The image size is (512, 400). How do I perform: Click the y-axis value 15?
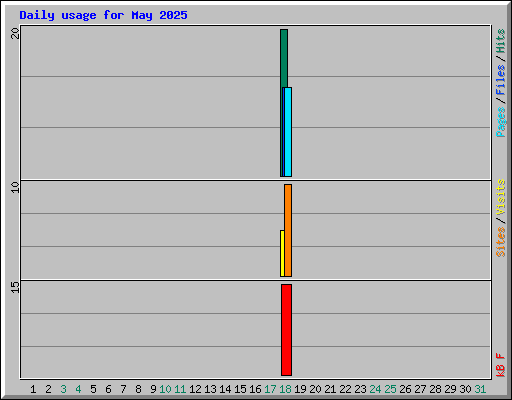pyautogui.click(x=15, y=287)
